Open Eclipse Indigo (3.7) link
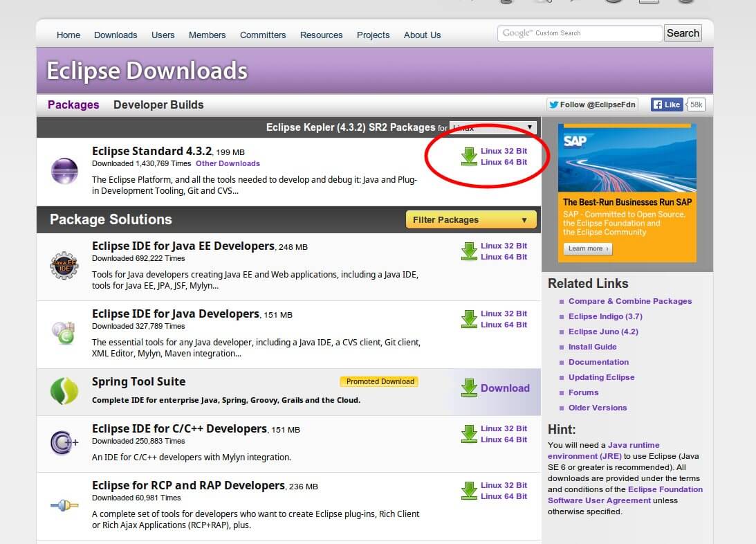 605,316
